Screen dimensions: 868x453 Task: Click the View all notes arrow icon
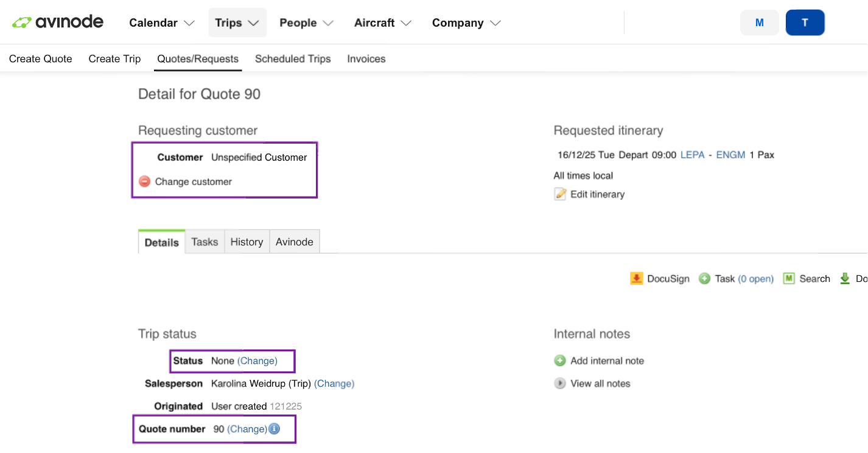[x=560, y=384]
